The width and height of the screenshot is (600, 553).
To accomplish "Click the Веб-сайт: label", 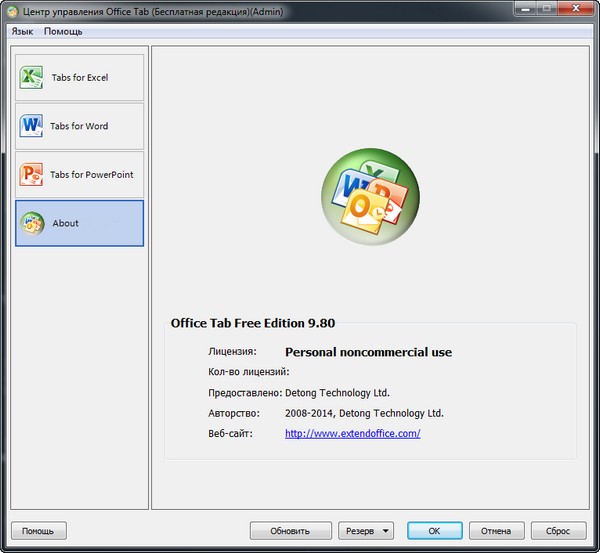I will tap(230, 434).
